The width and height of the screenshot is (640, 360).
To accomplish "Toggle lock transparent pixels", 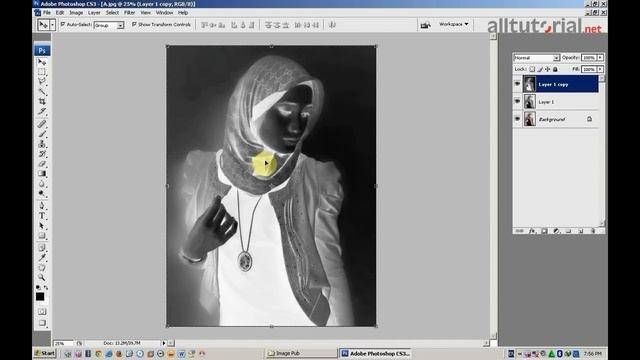I will tap(532, 69).
